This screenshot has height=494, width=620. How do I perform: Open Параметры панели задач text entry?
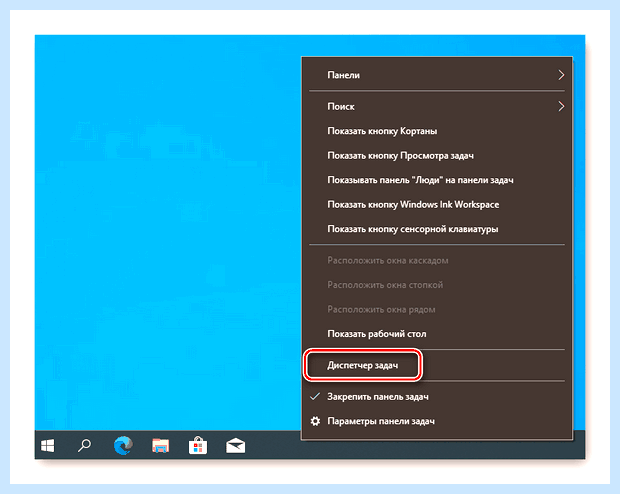(381, 421)
